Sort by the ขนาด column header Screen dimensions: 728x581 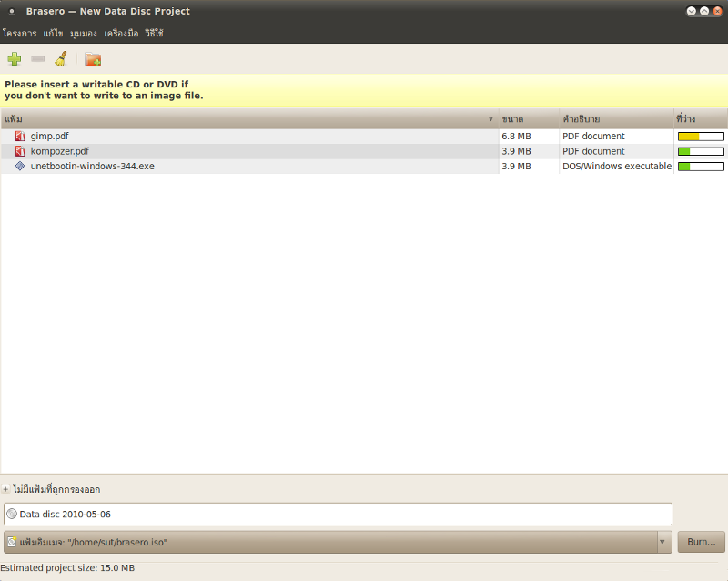[x=529, y=119]
